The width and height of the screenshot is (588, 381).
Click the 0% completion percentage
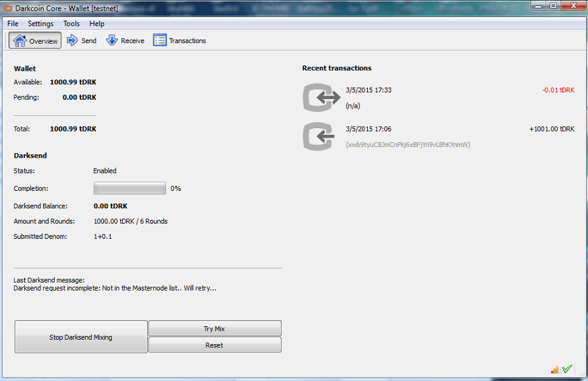(x=176, y=188)
